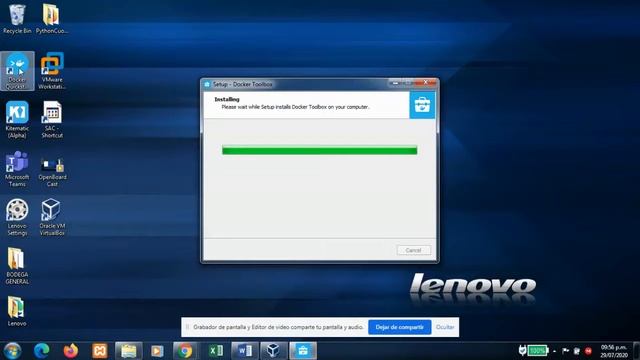Select the Lenovo folder on the desktop

[17, 312]
